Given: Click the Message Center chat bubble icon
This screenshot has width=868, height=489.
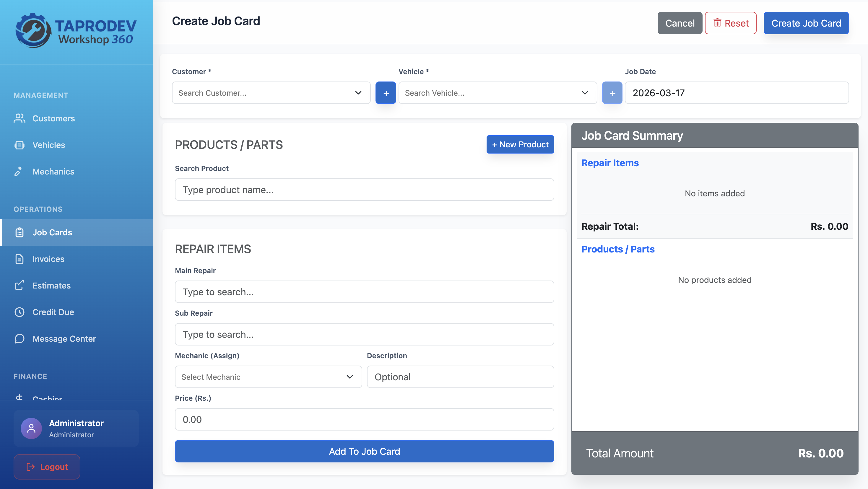Looking at the screenshot, I should point(19,338).
